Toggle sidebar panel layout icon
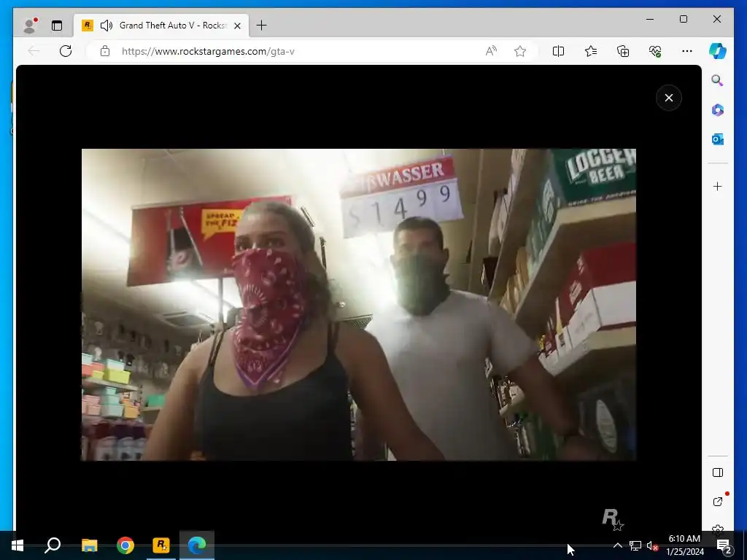The width and height of the screenshot is (747, 560). tap(718, 472)
